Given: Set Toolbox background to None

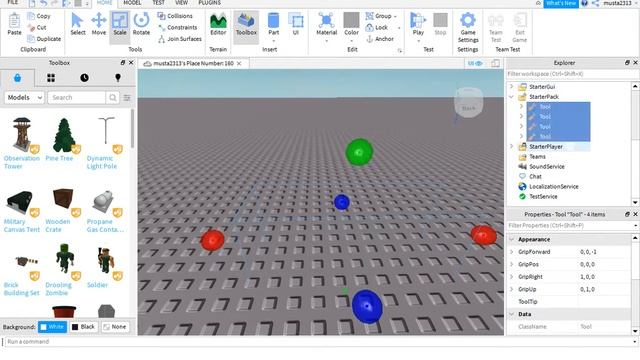Looking at the screenshot, I should point(115,327).
